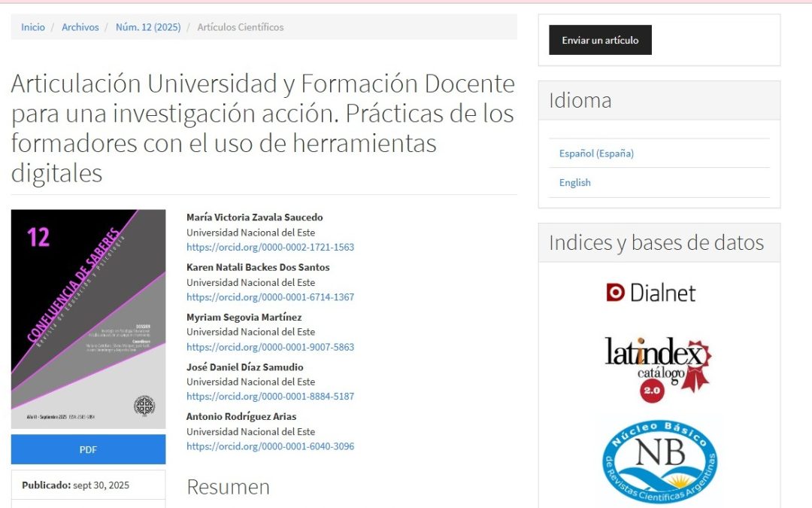Open Karen Natali Backes Dos Santos' ORCID link
The image size is (812, 508).
pos(270,297)
